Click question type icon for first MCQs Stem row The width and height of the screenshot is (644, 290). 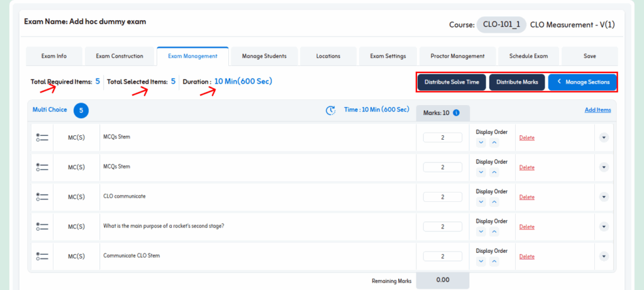coord(42,137)
